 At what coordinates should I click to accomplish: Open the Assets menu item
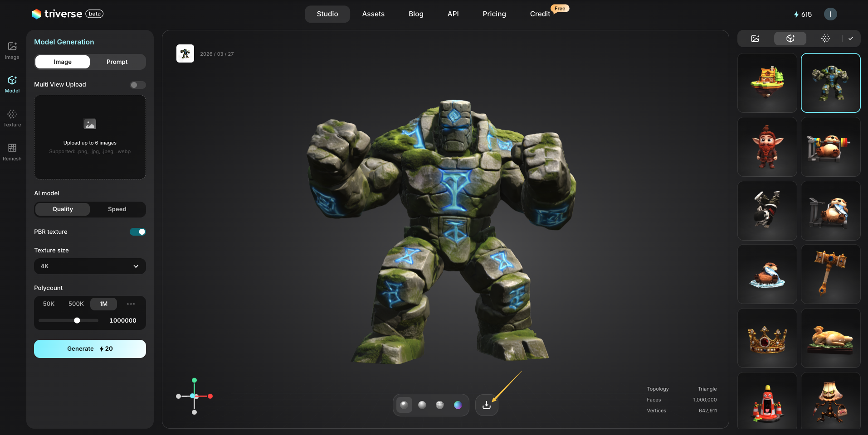(x=373, y=14)
